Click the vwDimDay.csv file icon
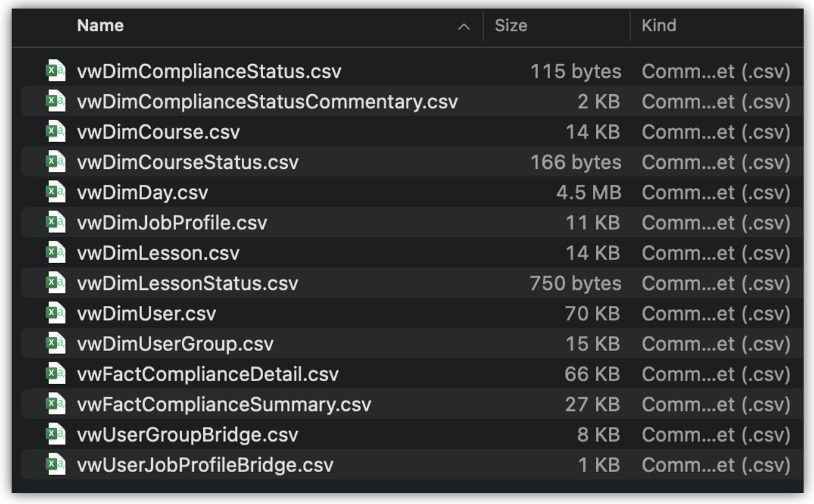Viewport: 814px width, 504px height. pyautogui.click(x=56, y=192)
